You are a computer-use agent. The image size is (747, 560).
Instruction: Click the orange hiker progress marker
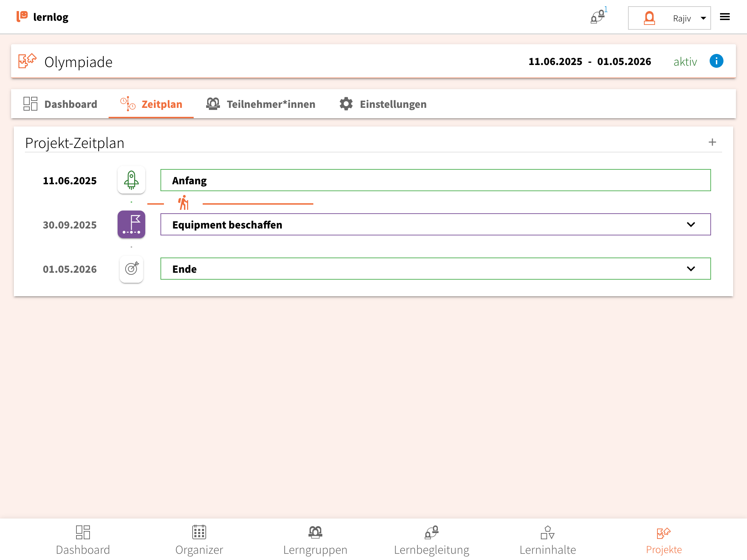[x=184, y=203]
